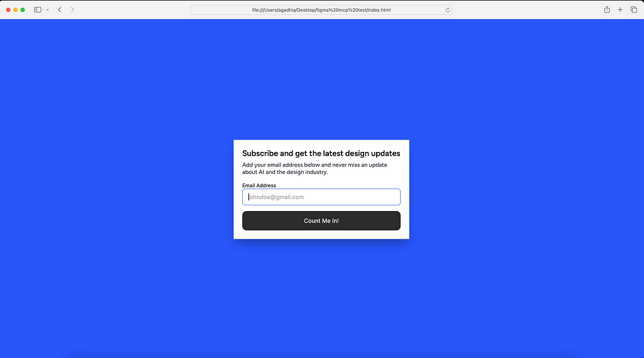Viewport: 644px width, 358px height.
Task: Reload the page with refresh icon
Action: (448, 10)
